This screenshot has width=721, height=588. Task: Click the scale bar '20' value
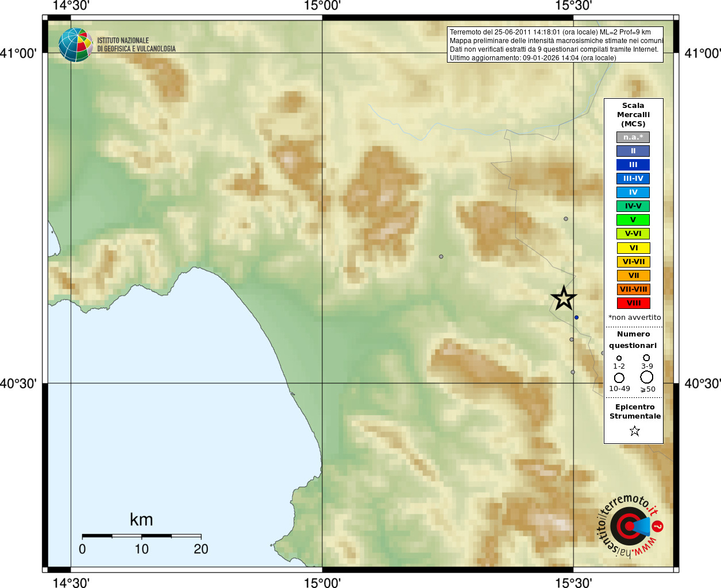click(x=201, y=549)
